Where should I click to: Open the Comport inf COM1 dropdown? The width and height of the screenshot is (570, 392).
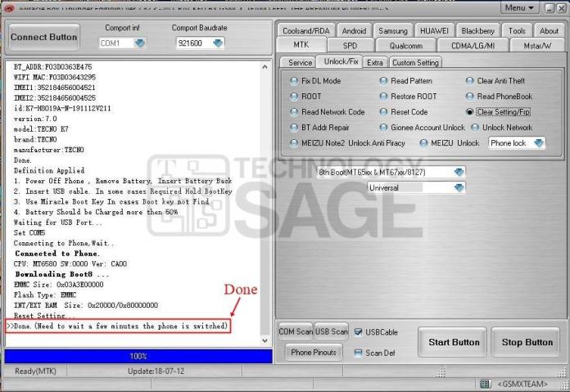(x=139, y=43)
